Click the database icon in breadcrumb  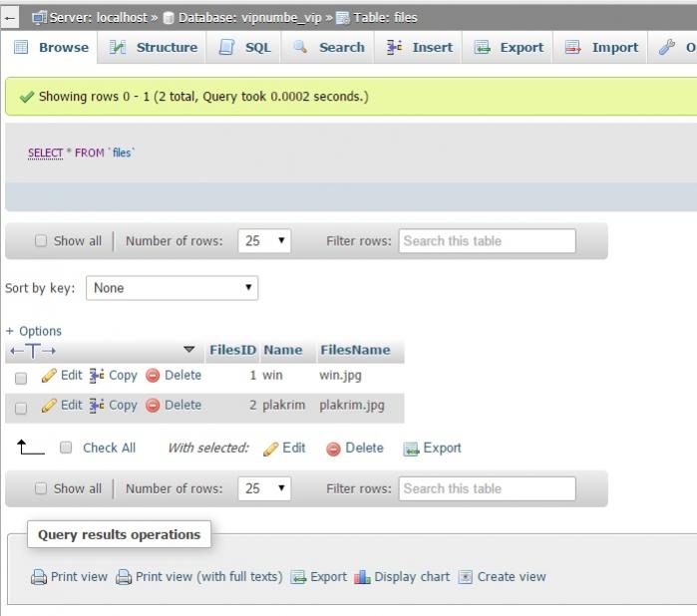point(169,18)
